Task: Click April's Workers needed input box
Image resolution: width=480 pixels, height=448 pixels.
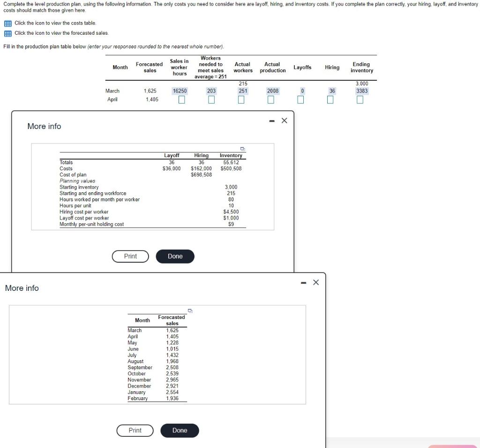Action: coord(211,99)
